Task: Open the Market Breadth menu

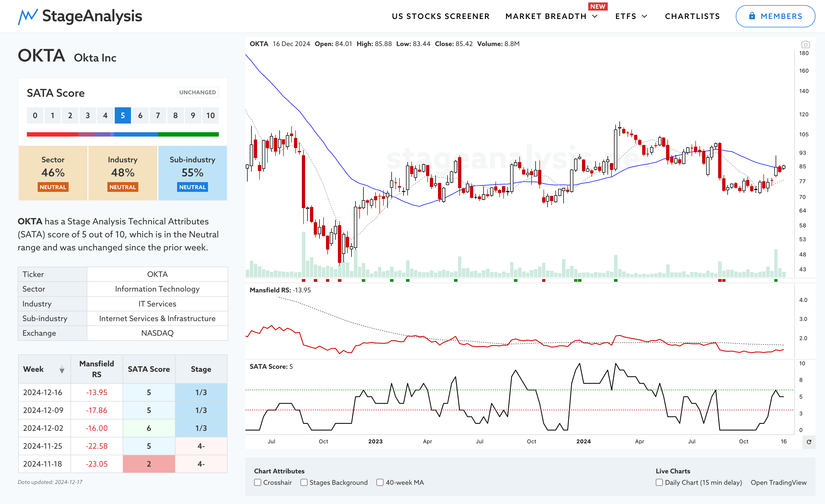Action: click(x=546, y=16)
